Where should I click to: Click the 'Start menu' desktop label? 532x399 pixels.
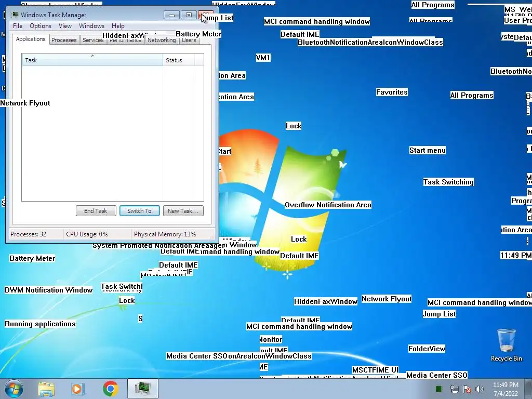pos(428,150)
